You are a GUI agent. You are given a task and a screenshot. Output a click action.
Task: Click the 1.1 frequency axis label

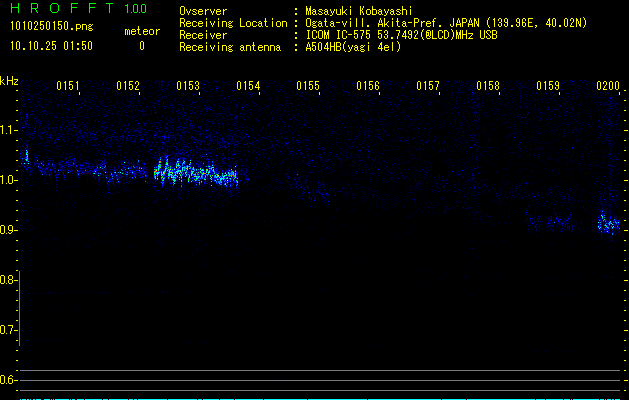tap(8, 130)
